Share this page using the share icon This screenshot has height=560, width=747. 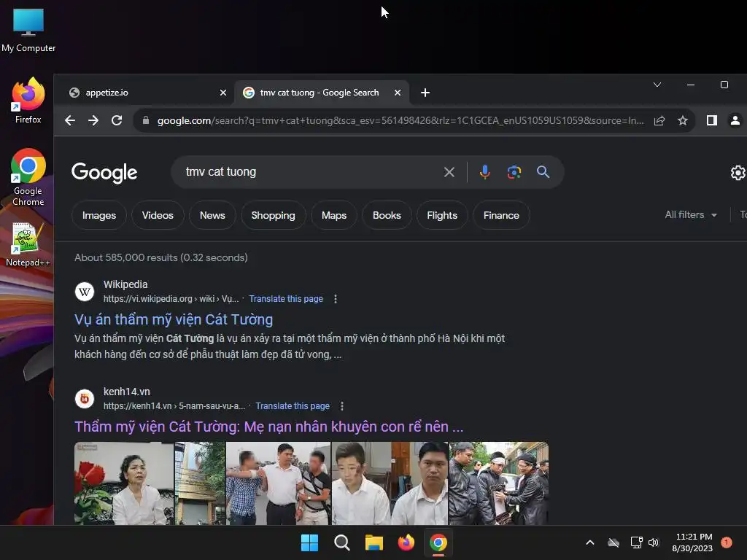659,120
